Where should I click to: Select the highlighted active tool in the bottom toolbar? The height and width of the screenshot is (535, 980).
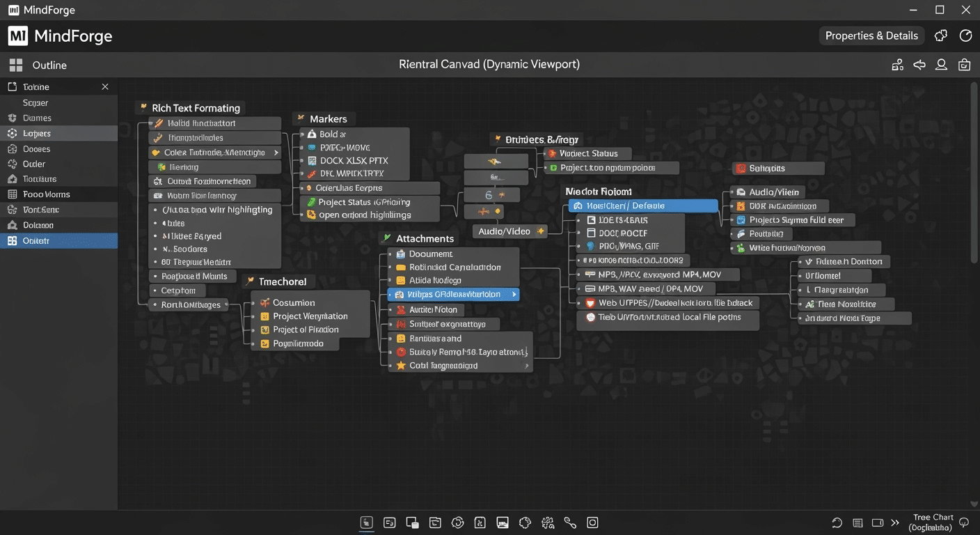tap(366, 522)
